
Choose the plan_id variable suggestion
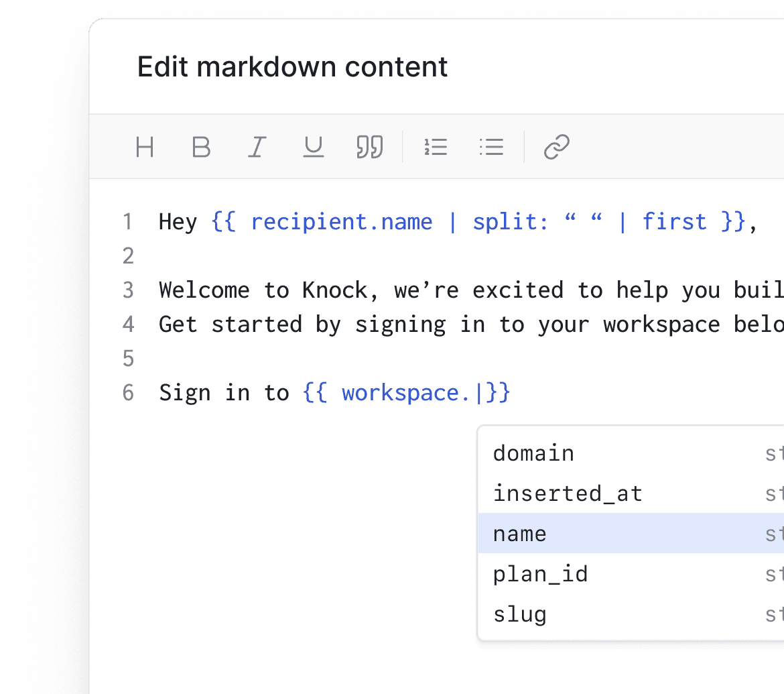540,574
